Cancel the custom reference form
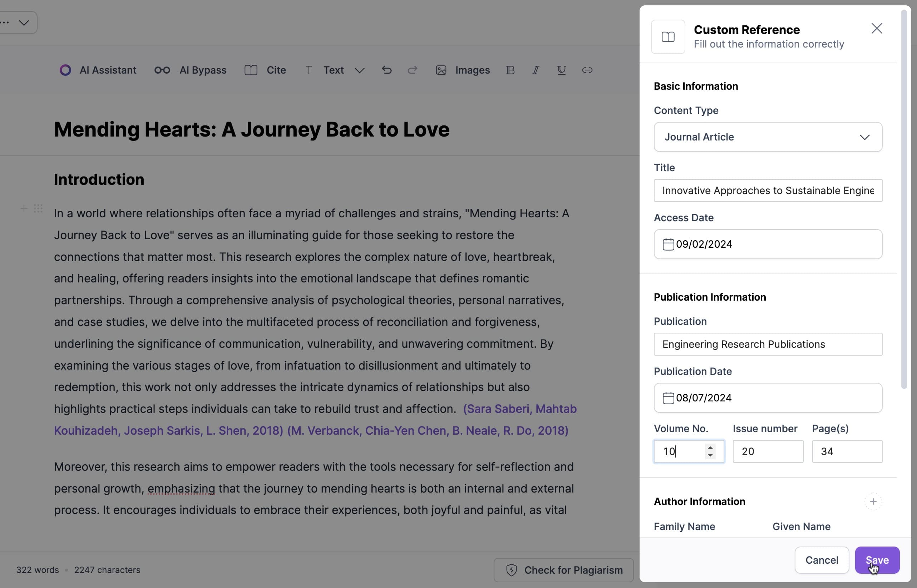This screenshot has height=588, width=917. (822, 560)
